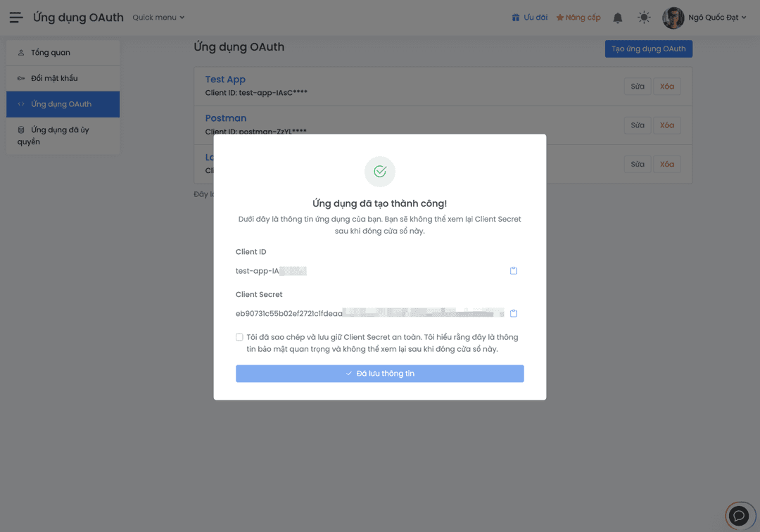Open the Test App application link
760x532 pixels.
pyautogui.click(x=225, y=79)
